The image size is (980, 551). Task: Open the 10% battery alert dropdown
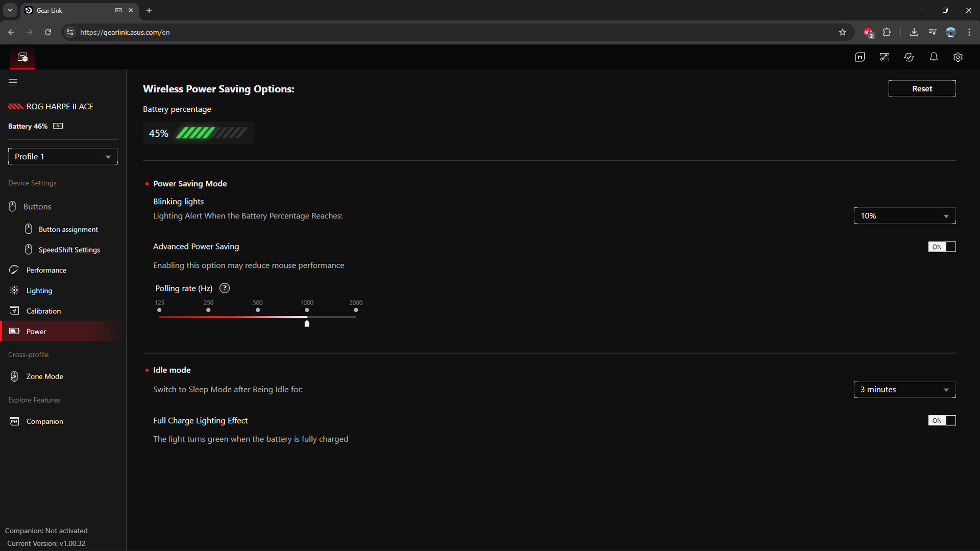904,216
